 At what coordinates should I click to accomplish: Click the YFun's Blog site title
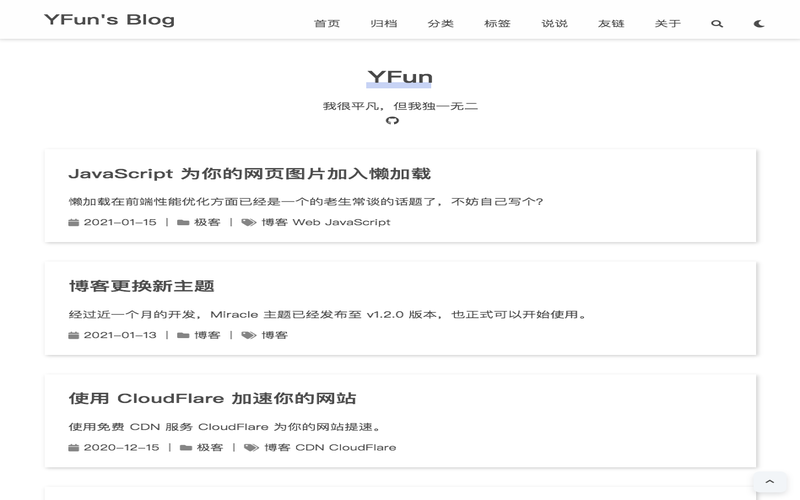109,20
